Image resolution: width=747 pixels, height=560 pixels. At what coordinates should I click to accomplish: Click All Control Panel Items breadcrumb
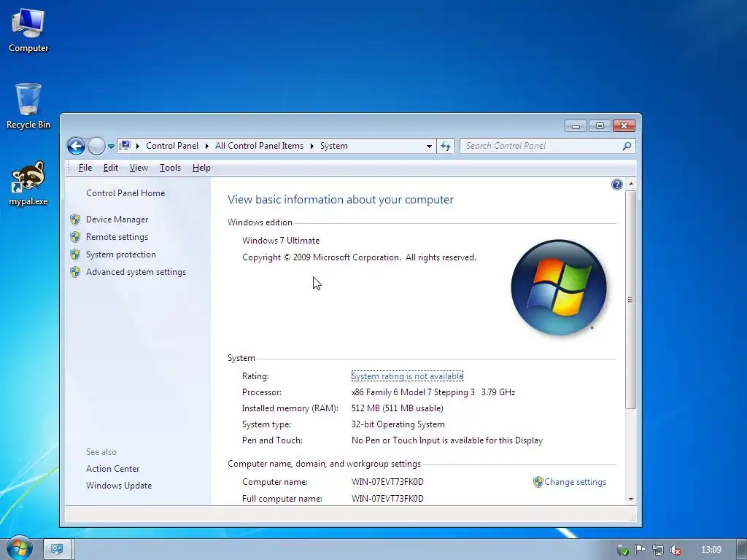click(259, 146)
